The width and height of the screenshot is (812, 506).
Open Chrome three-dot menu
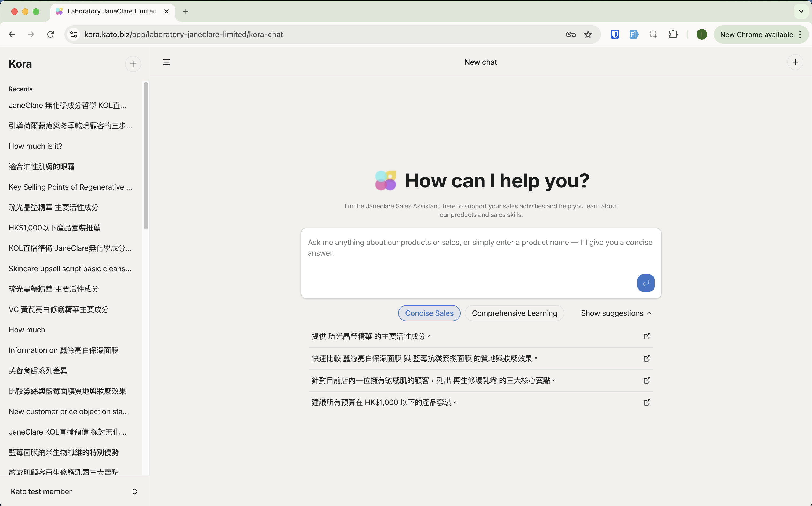(800, 34)
